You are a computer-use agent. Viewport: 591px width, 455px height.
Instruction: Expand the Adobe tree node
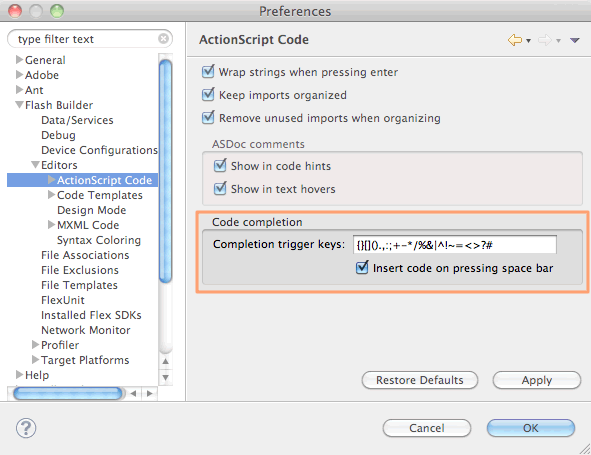click(x=19, y=75)
